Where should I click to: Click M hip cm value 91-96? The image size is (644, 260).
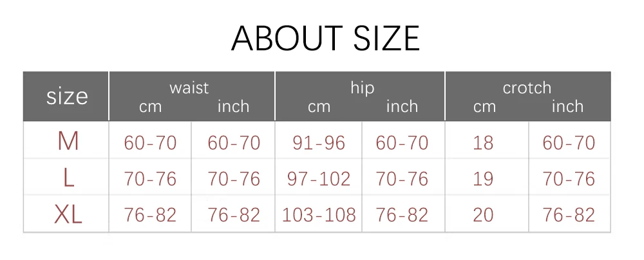pos(319,143)
